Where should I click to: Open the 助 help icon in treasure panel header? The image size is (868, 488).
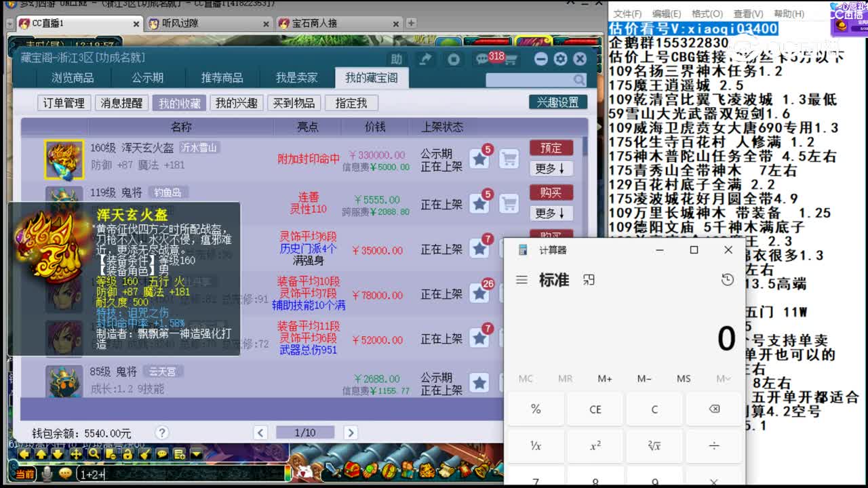397,59
